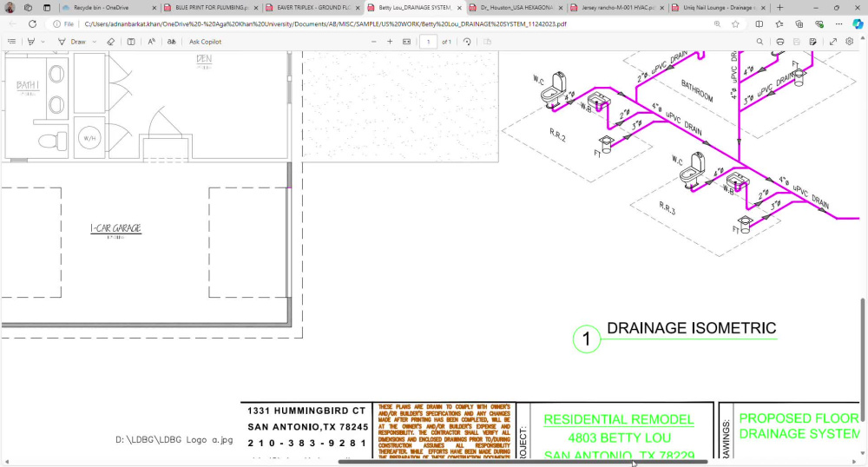Expand the Draw tool options arrow
Screen dimensions: 868x467
pyautogui.click(x=94, y=42)
